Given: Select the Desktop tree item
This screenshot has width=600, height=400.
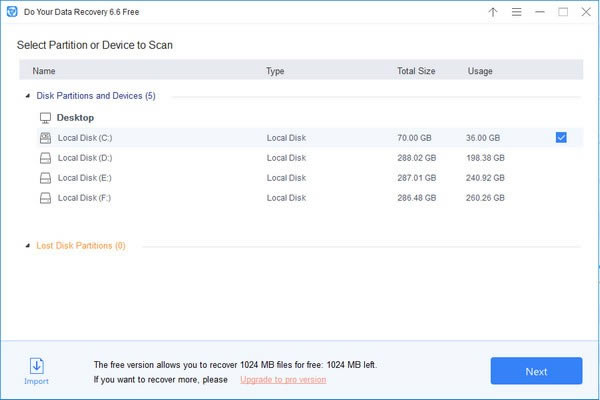Looking at the screenshot, I should [x=76, y=118].
